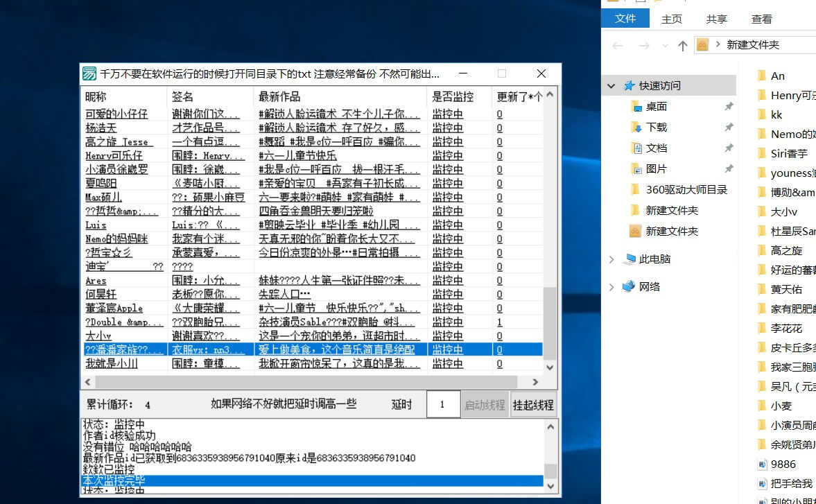This screenshot has height=504, width=816.
Task: Open the plain 新建文件夹 folder in sidebar
Action: point(672,211)
